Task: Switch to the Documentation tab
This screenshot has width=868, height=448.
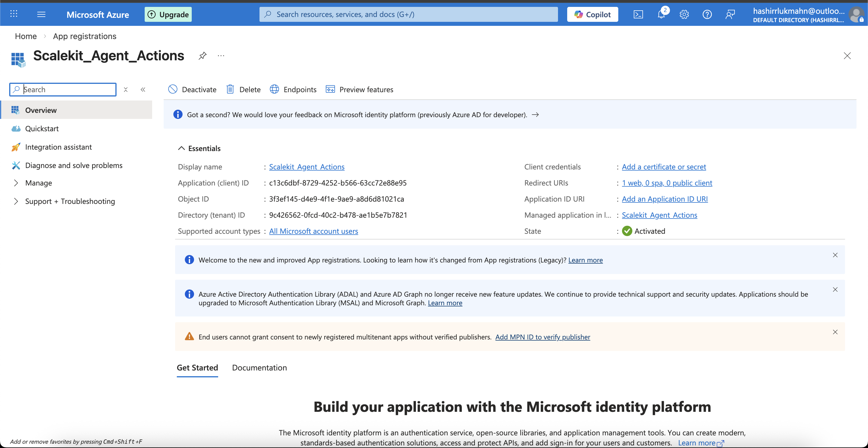Action: [259, 367]
